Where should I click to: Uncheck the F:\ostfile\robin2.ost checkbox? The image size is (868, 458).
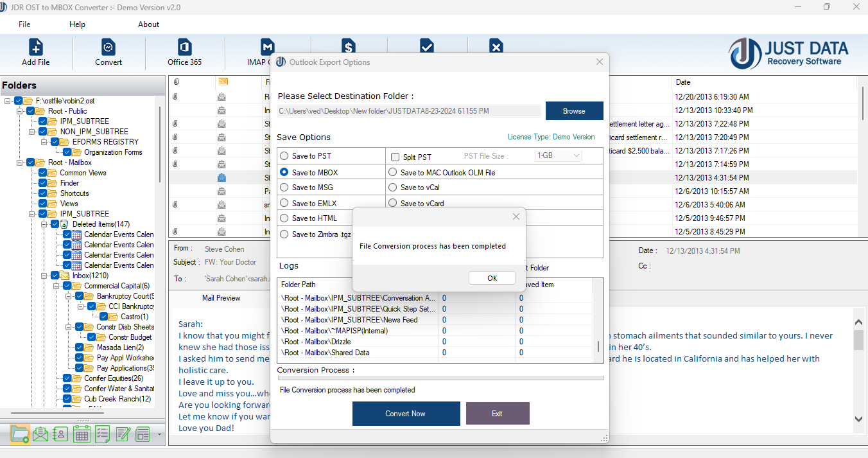[x=19, y=101]
